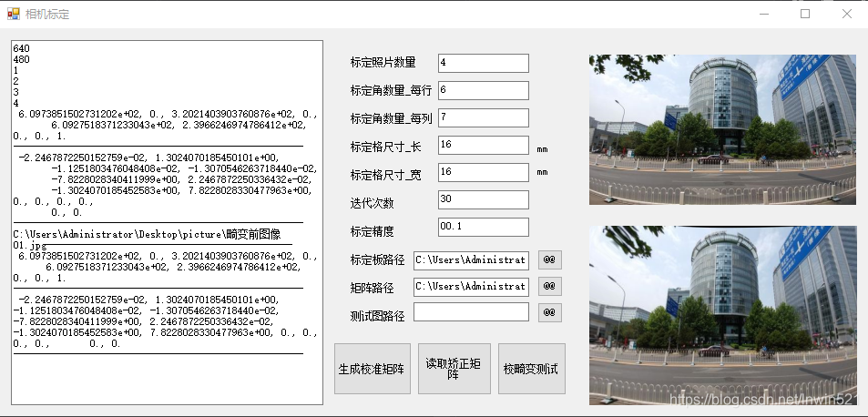Click the 标定板路径 label

point(378,259)
